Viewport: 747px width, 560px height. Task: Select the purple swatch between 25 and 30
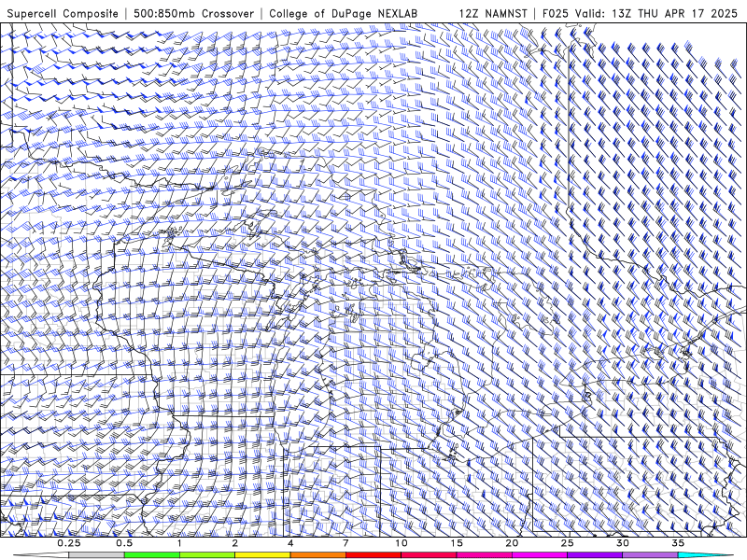point(595,555)
